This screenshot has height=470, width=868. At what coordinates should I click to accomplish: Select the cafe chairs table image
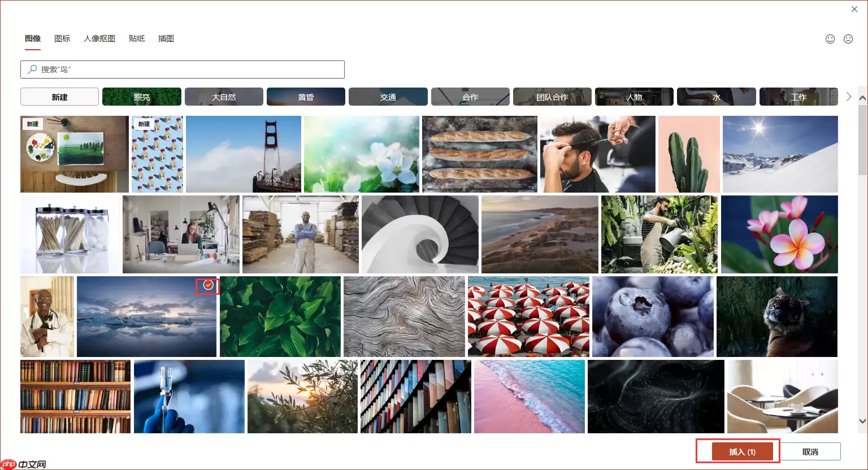click(783, 397)
